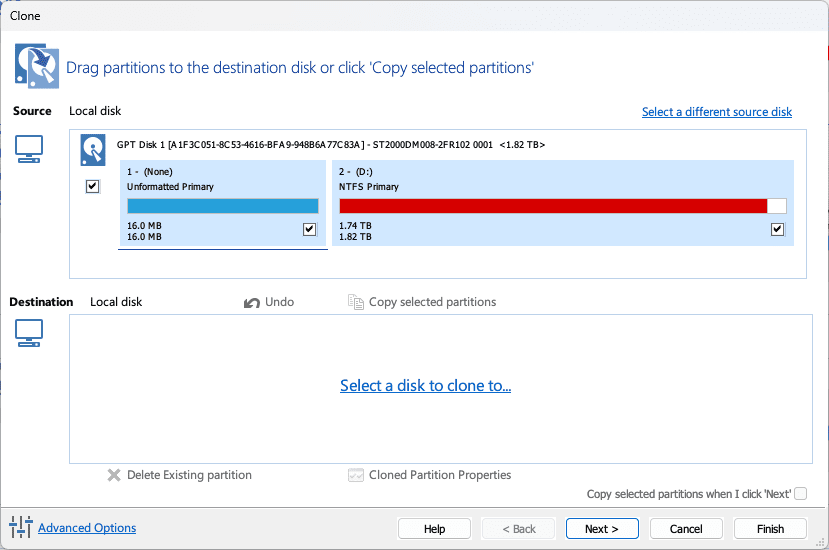Click the Source computer monitor icon
The width and height of the screenshot is (829, 550).
pos(29,149)
